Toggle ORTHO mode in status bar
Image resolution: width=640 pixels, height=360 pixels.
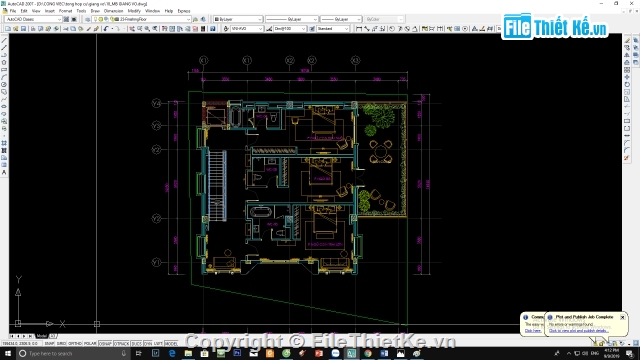click(x=75, y=344)
